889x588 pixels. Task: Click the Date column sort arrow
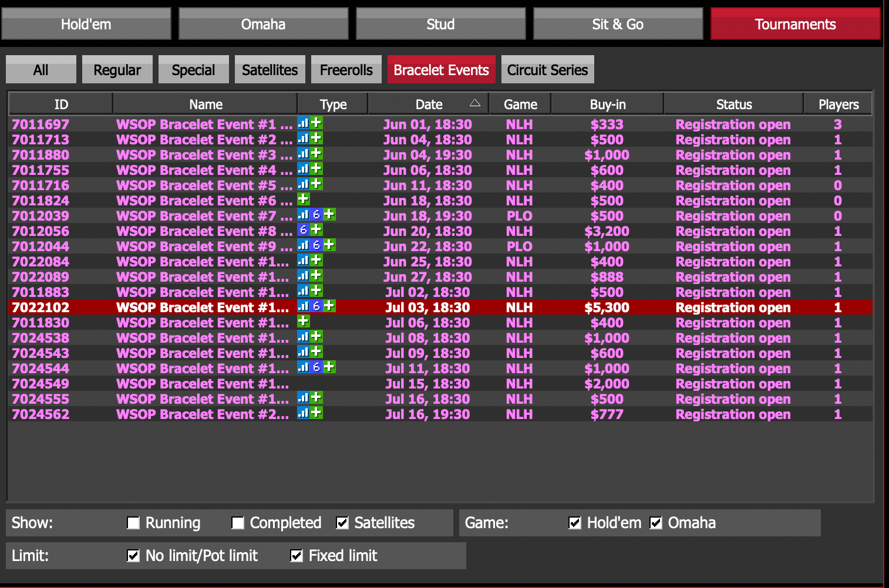click(x=475, y=103)
